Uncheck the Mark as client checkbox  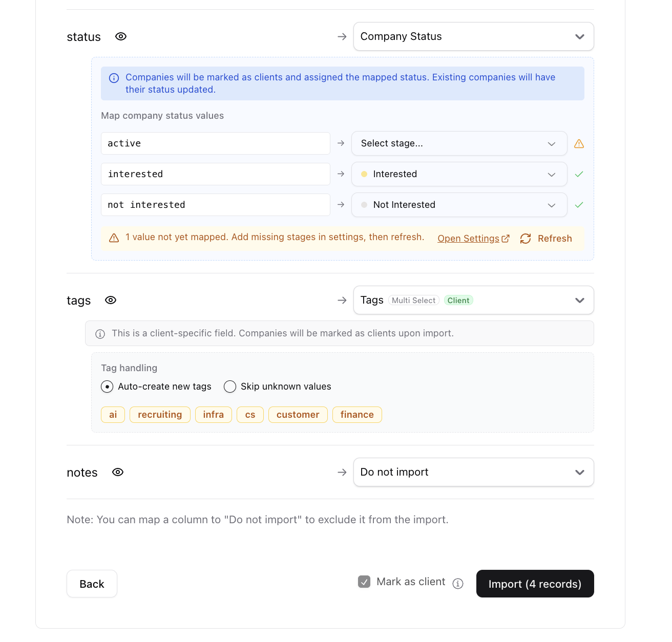[364, 582]
